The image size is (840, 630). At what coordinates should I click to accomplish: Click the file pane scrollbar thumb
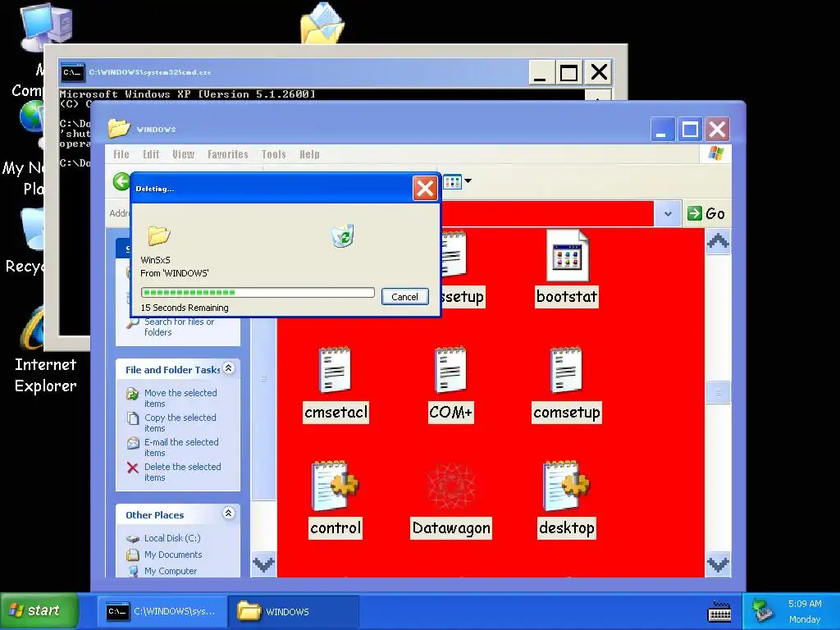click(x=718, y=392)
